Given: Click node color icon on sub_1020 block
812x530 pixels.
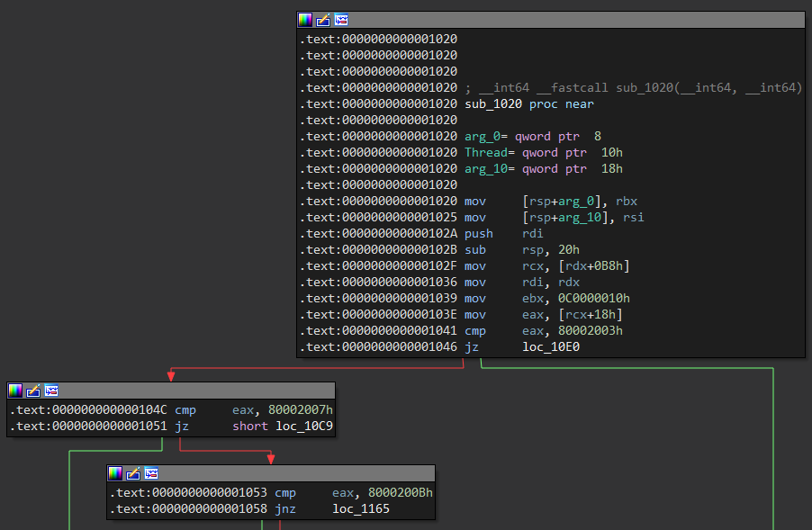Looking at the screenshot, I should [305, 20].
